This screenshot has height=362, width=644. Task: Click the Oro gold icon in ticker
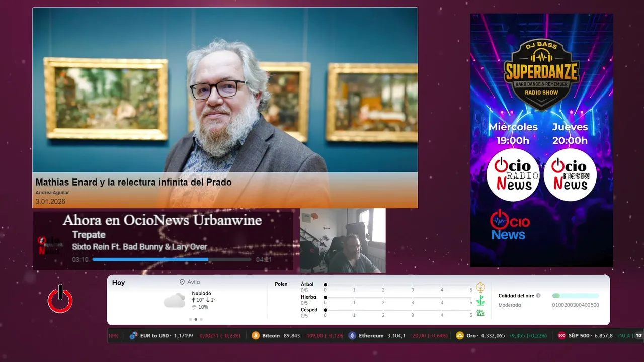459,335
